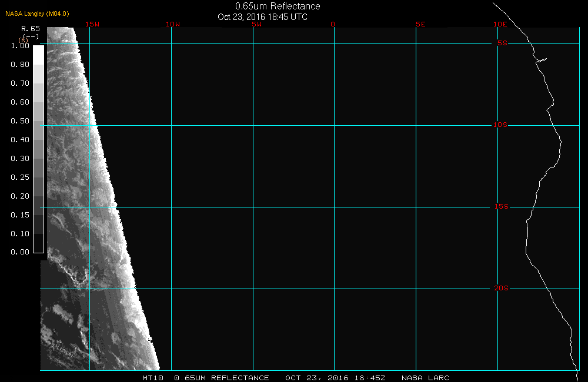The height and width of the screenshot is (382, 588).
Task: Click the "R.65" colorbar heading
Action: point(30,28)
